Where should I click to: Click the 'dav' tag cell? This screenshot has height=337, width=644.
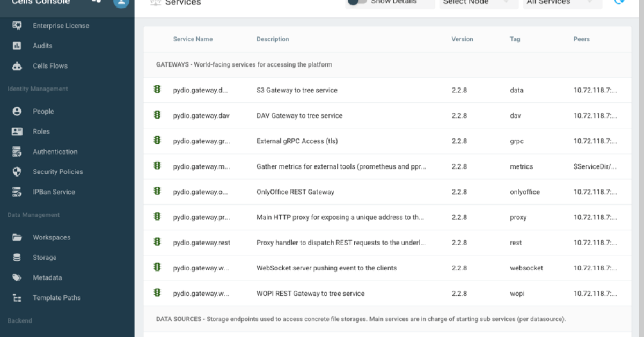(515, 116)
